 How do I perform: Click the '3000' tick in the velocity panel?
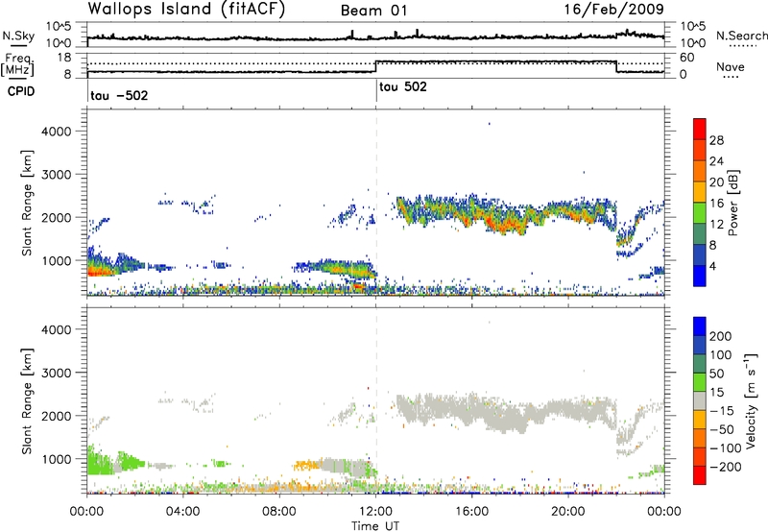click(56, 373)
